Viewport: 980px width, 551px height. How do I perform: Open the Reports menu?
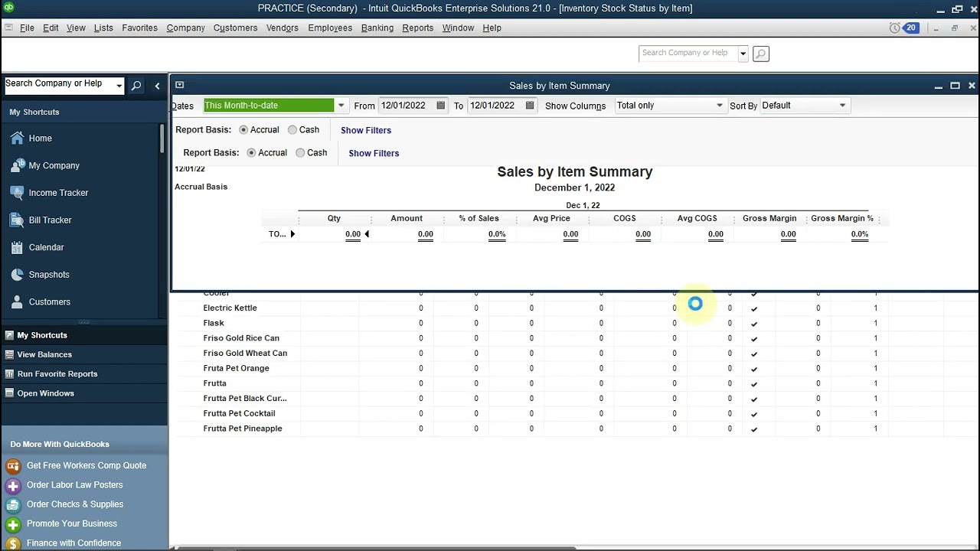click(x=418, y=28)
